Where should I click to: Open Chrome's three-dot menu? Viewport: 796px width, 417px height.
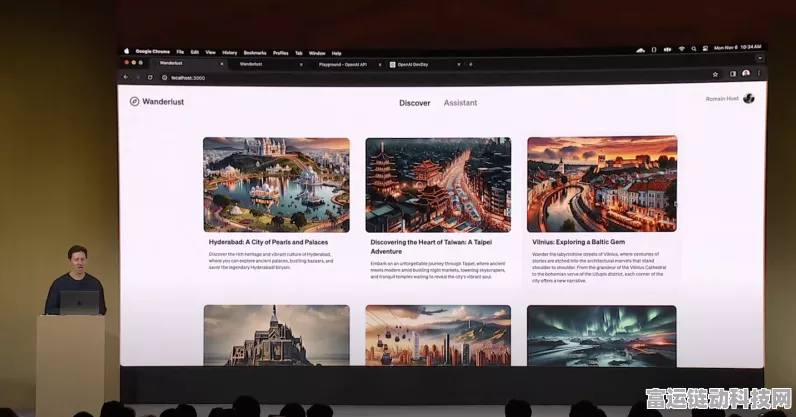[758, 73]
